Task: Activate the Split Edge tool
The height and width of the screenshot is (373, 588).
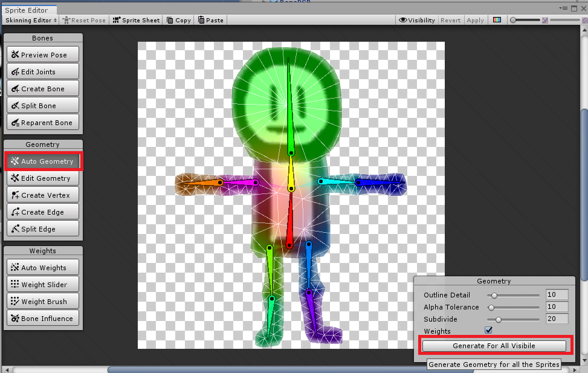Action: pyautogui.click(x=43, y=229)
